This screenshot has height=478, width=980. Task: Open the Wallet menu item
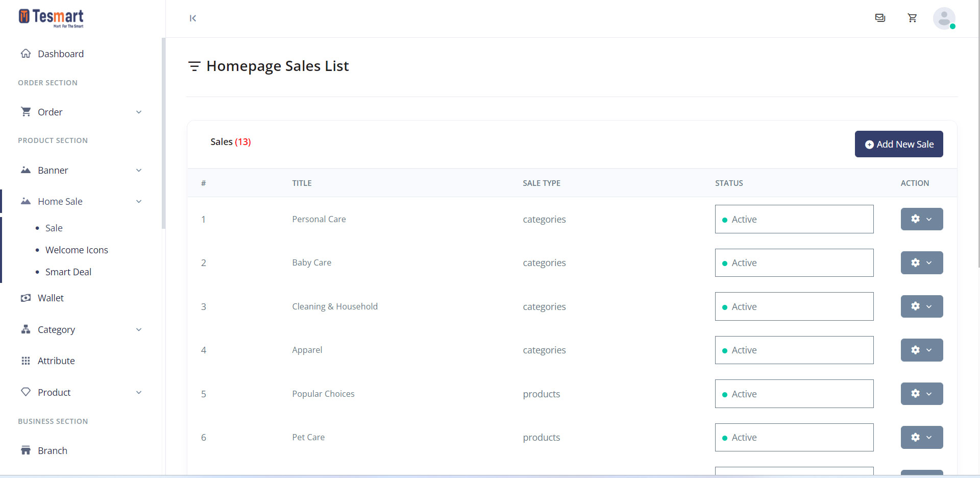[51, 298]
